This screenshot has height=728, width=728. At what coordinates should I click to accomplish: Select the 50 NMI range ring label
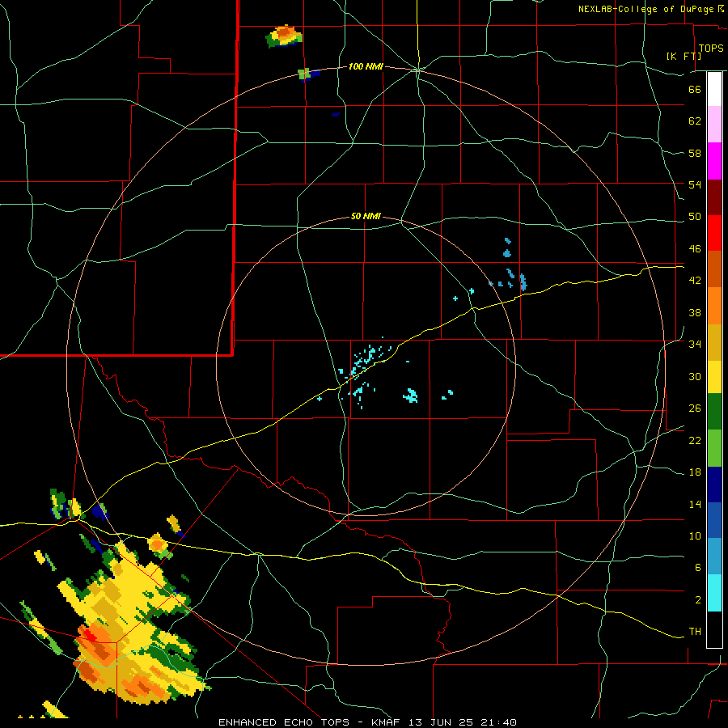[x=366, y=216]
